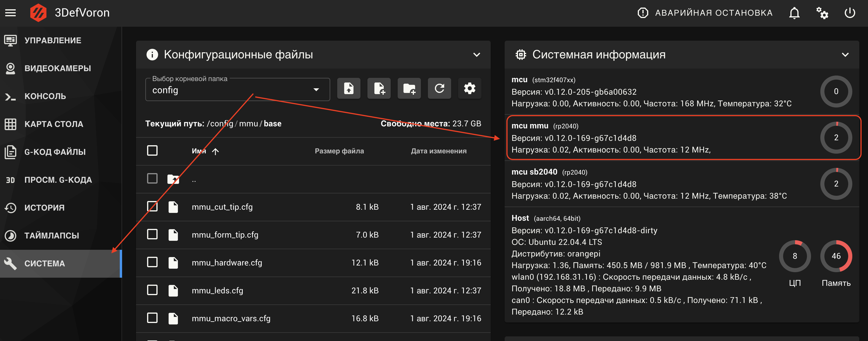The height and width of the screenshot is (341, 868).
Task: Navigate to mmu in the path breadcrumb
Action: point(248,123)
